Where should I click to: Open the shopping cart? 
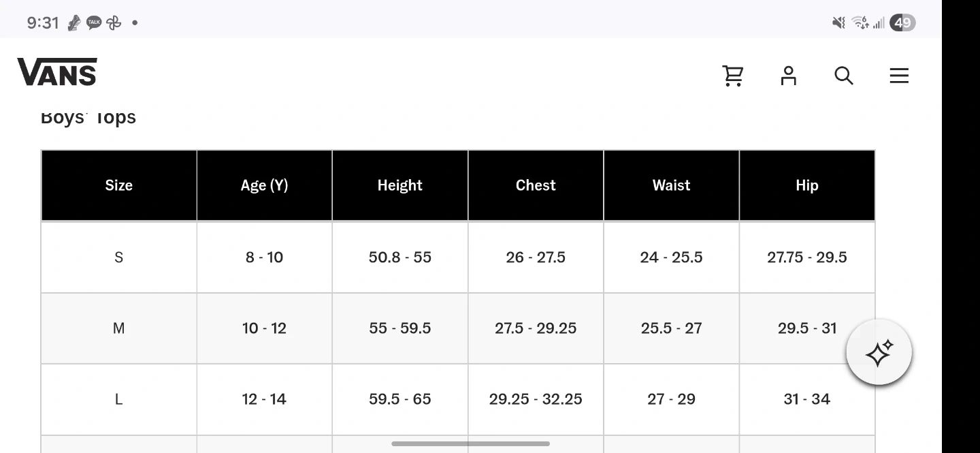tap(732, 76)
